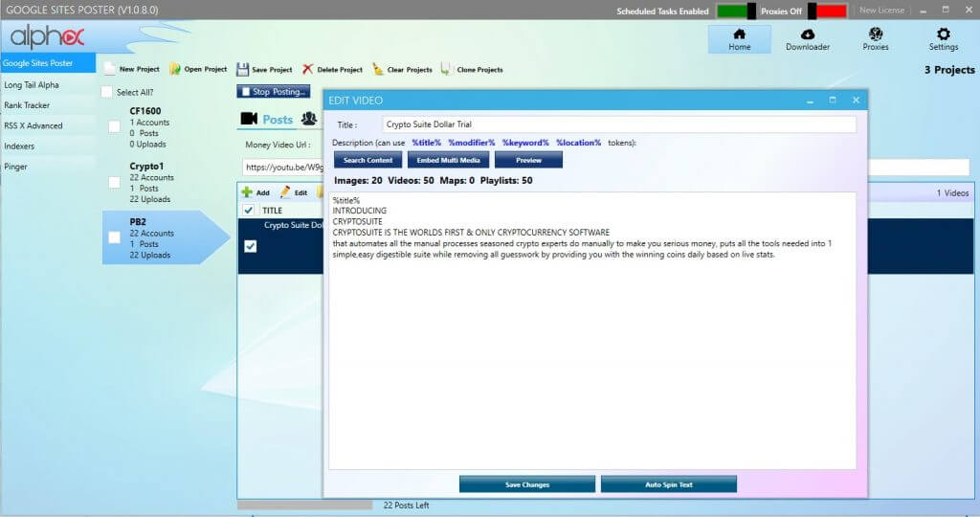Click the Preview button
This screenshot has height=517, width=980.
528,160
